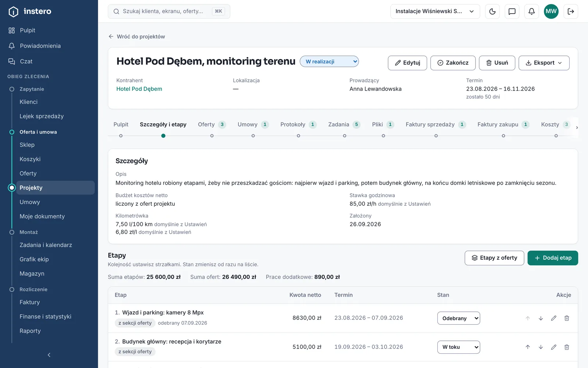
Task: Open the Hotel Pod Dębem contractor link
Action: [139, 89]
